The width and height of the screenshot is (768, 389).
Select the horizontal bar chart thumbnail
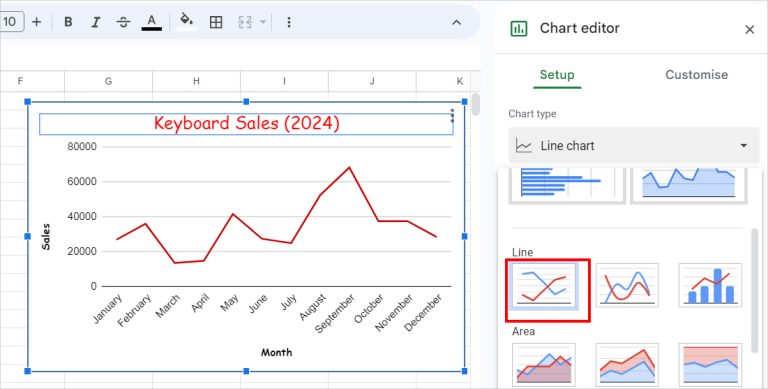[567, 185]
